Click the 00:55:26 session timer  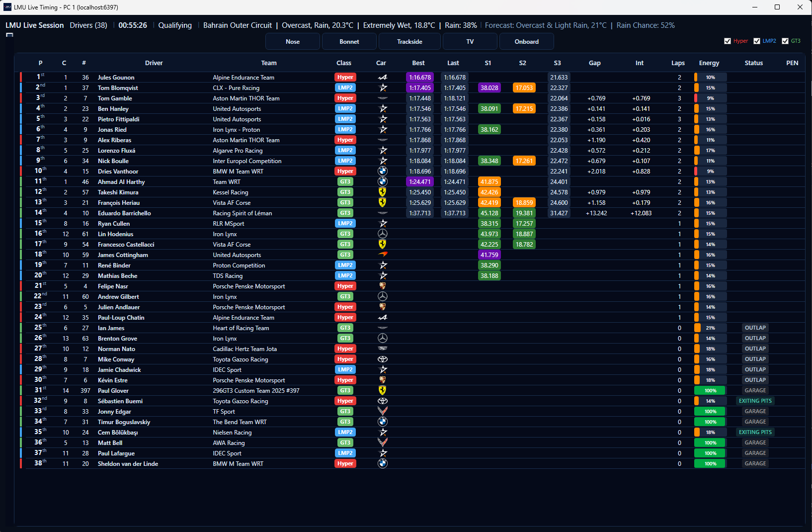pos(133,25)
